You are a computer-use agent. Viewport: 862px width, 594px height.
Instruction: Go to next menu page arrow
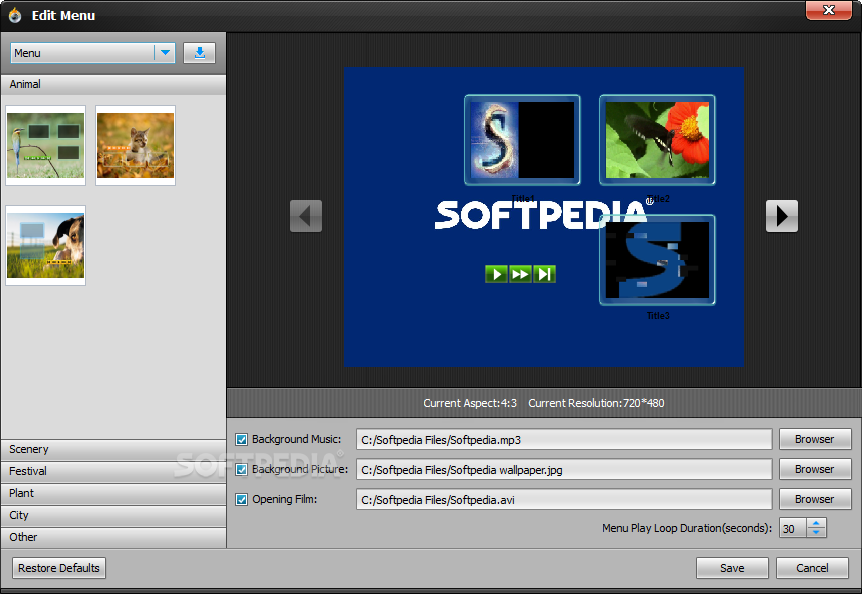pos(782,216)
